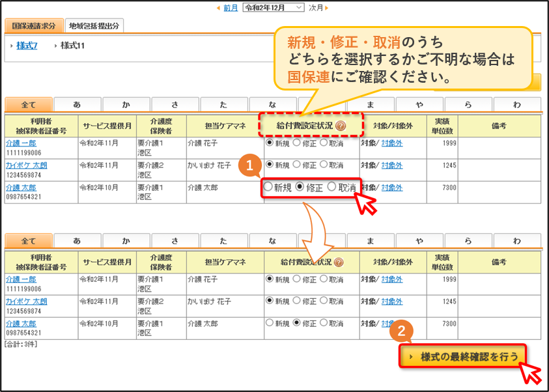Select 修正 radio for 介護 一郎 in upper table
Image resolution: width=549 pixels, height=392 pixels.
point(296,143)
